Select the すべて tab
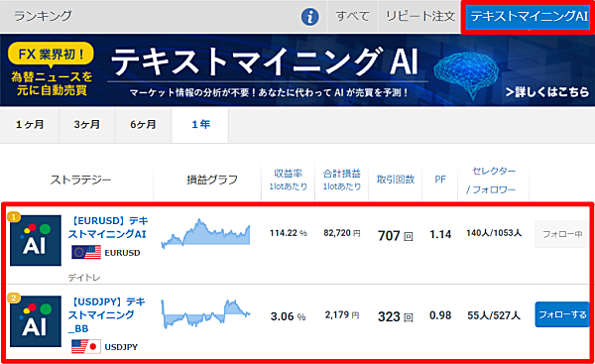The height and width of the screenshot is (364, 595). point(352,16)
